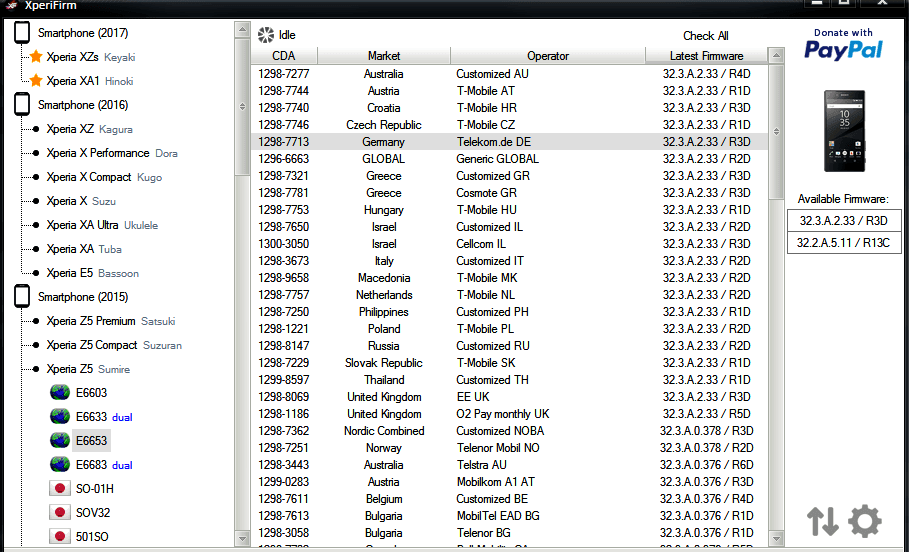Click the Japan flag icon beside SOV32

tap(59, 513)
